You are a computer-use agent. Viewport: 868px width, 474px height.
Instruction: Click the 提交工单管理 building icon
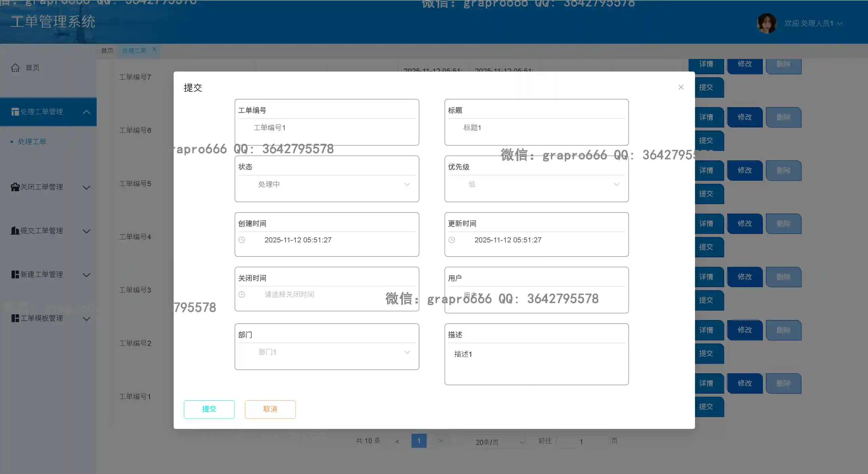point(15,231)
